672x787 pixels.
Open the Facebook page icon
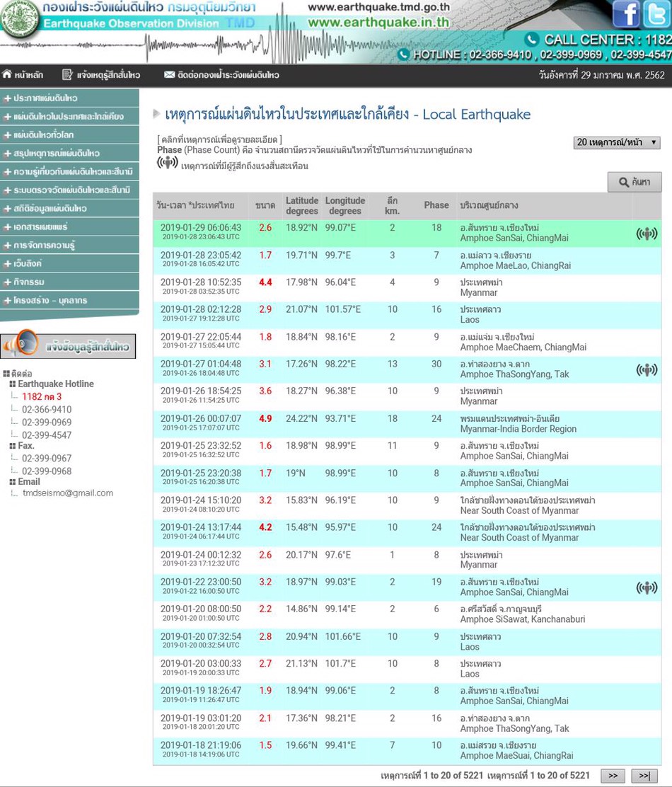(x=625, y=14)
